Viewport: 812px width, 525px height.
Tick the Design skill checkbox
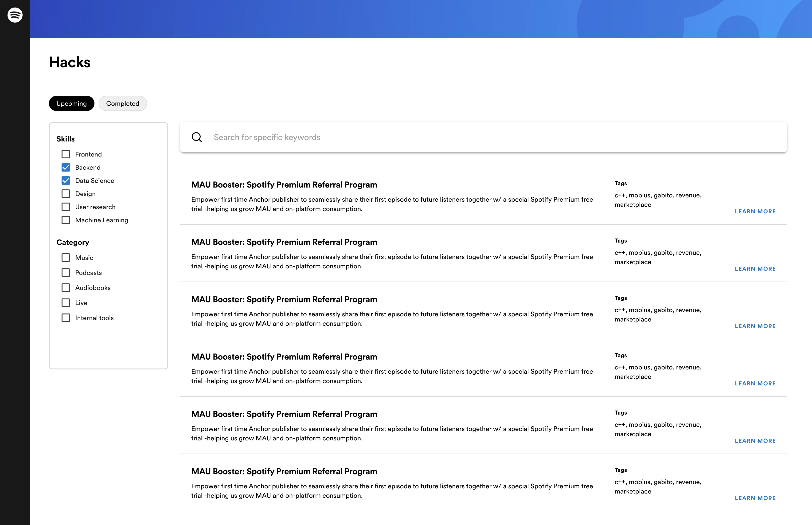[66, 194]
